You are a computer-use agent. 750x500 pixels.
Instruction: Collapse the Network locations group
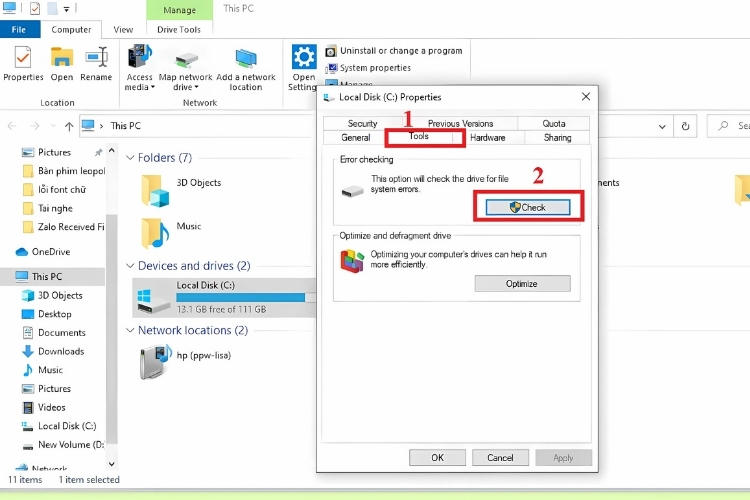[x=130, y=330]
